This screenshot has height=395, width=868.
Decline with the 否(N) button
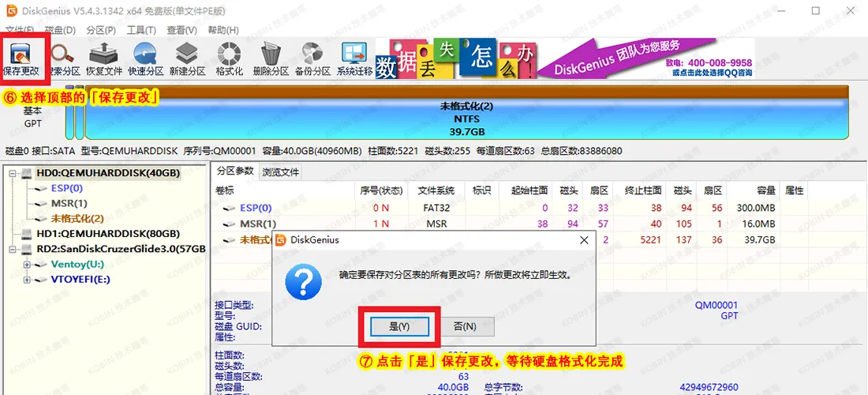[x=465, y=327]
